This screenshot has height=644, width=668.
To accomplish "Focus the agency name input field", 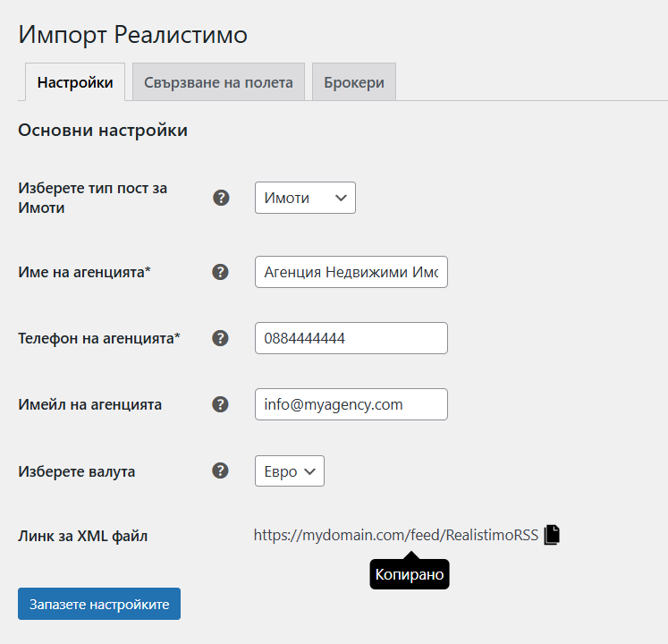I will pos(351,272).
